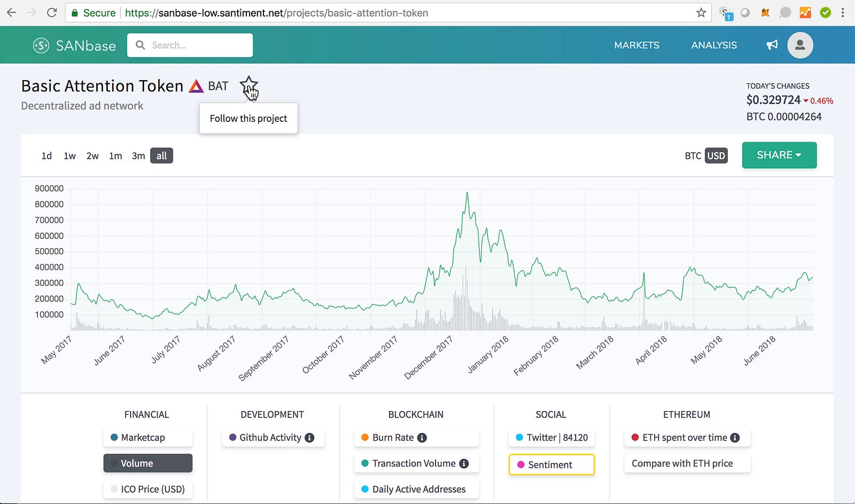Click the grey ring extension icon
Viewport: 855px width, 504px height.
(x=745, y=12)
